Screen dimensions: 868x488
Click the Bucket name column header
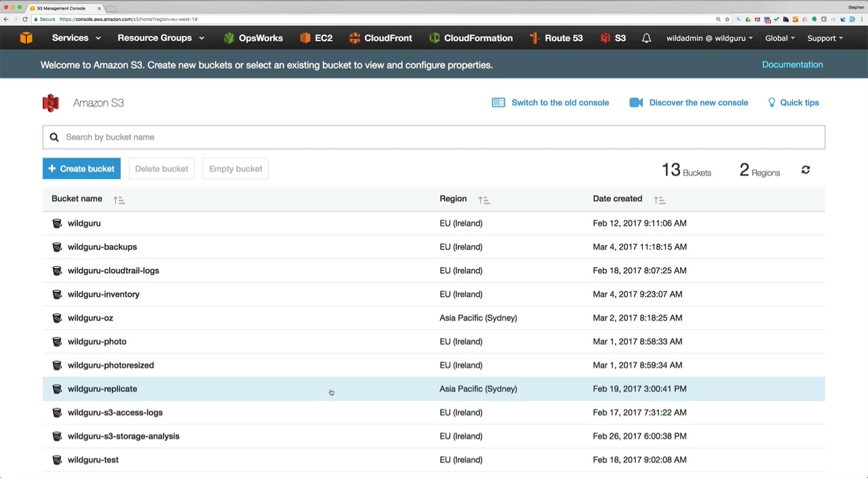click(x=77, y=199)
